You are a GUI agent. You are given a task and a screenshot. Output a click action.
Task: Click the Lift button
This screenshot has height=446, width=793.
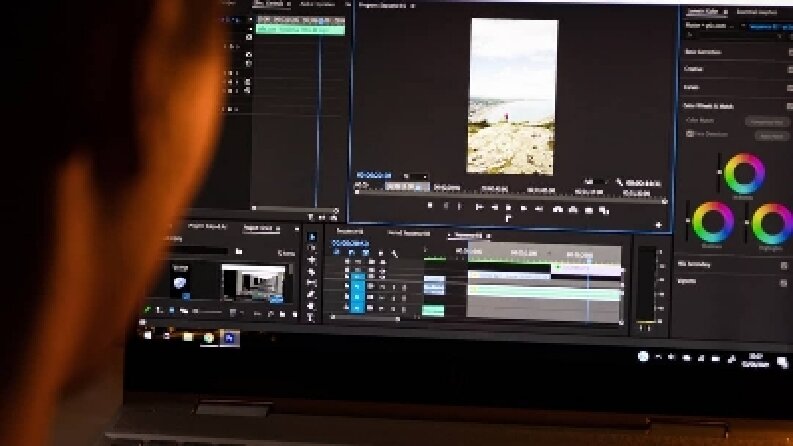tap(558, 209)
